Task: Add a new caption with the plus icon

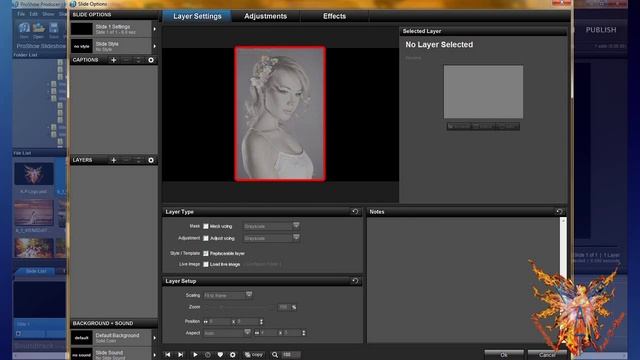Action: 113,60
